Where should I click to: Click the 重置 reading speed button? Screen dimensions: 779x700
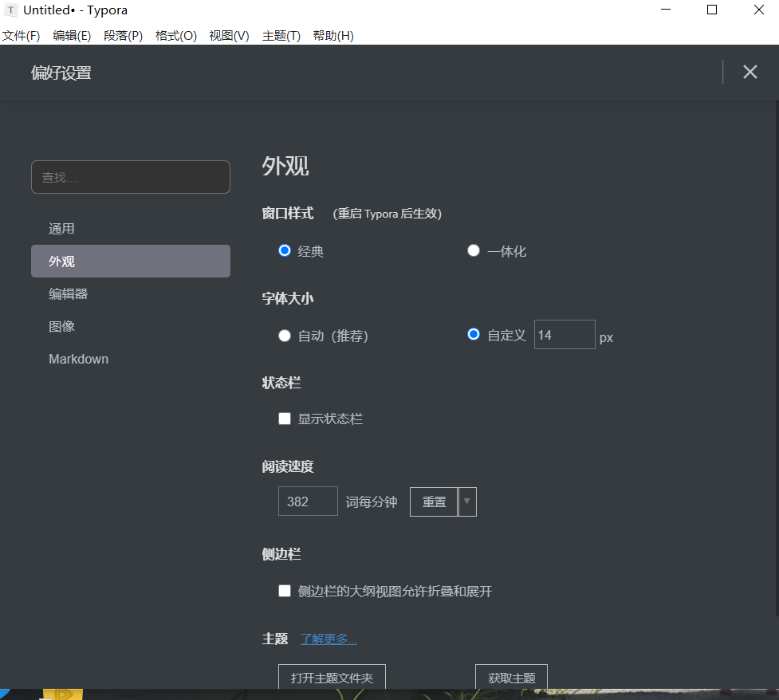434,501
